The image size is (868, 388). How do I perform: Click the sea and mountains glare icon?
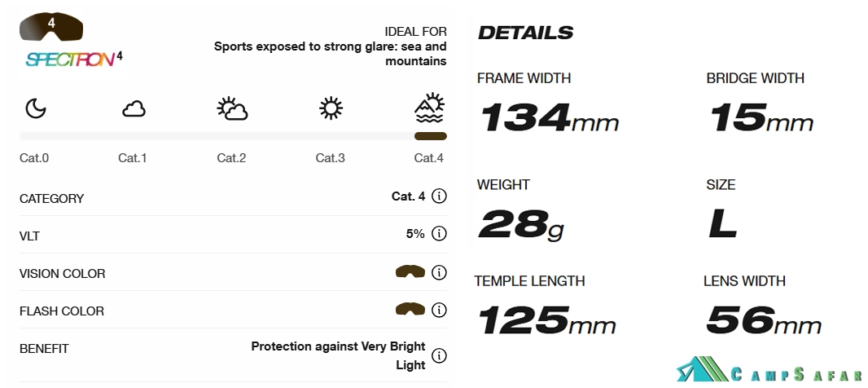[429, 107]
